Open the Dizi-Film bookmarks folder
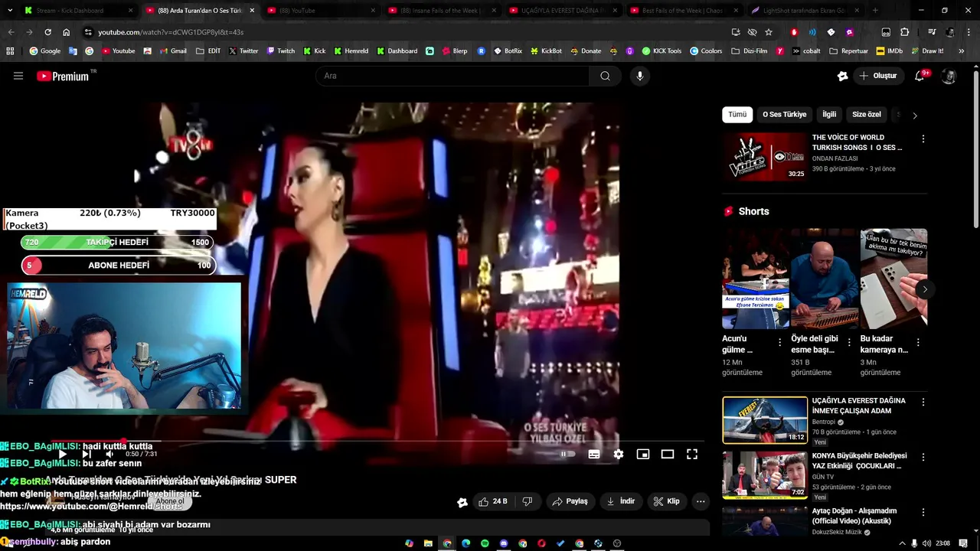 point(750,51)
